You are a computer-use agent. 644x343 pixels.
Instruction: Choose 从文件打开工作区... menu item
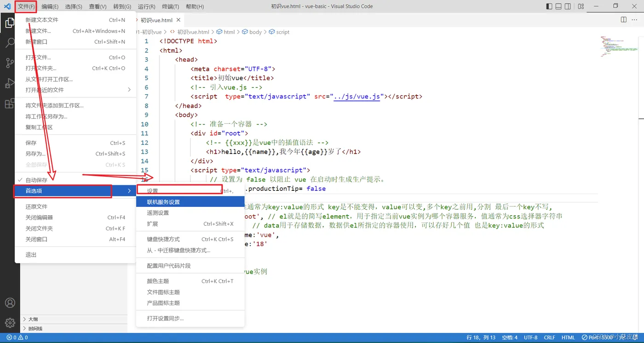tap(75, 79)
